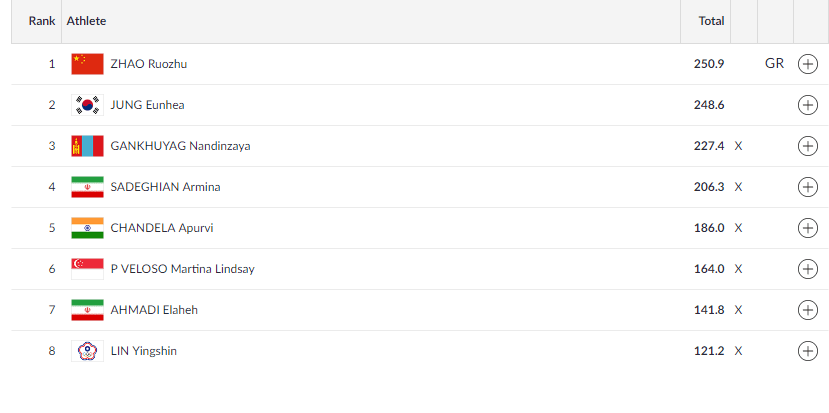The width and height of the screenshot is (829, 413).
Task: Open athlete ZHAO Ruozhu's name link
Action: coord(149,64)
